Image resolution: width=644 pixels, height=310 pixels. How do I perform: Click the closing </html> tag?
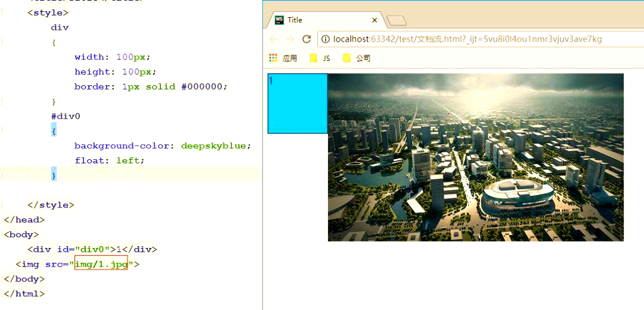tap(24, 293)
